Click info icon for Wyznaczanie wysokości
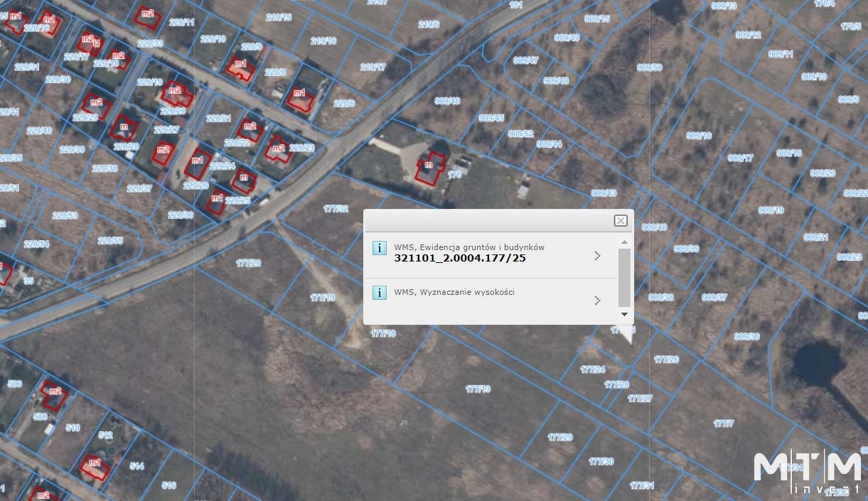Screen dimensions: 868x501 coord(380,292)
